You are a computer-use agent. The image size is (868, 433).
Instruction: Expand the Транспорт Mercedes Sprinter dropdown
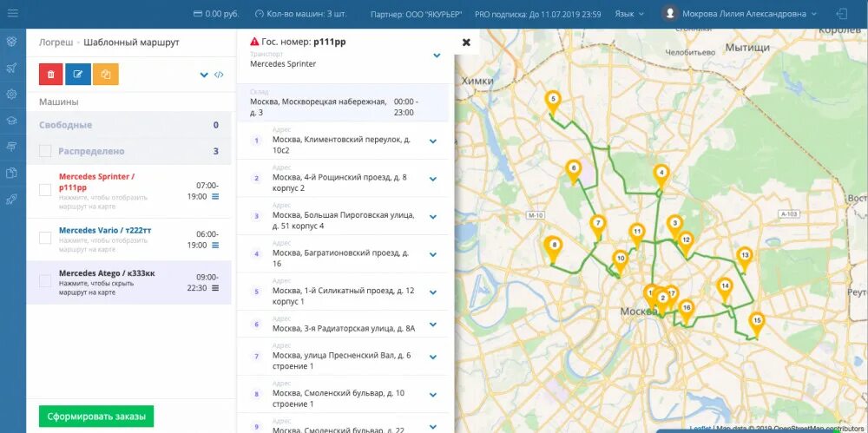[x=437, y=56]
